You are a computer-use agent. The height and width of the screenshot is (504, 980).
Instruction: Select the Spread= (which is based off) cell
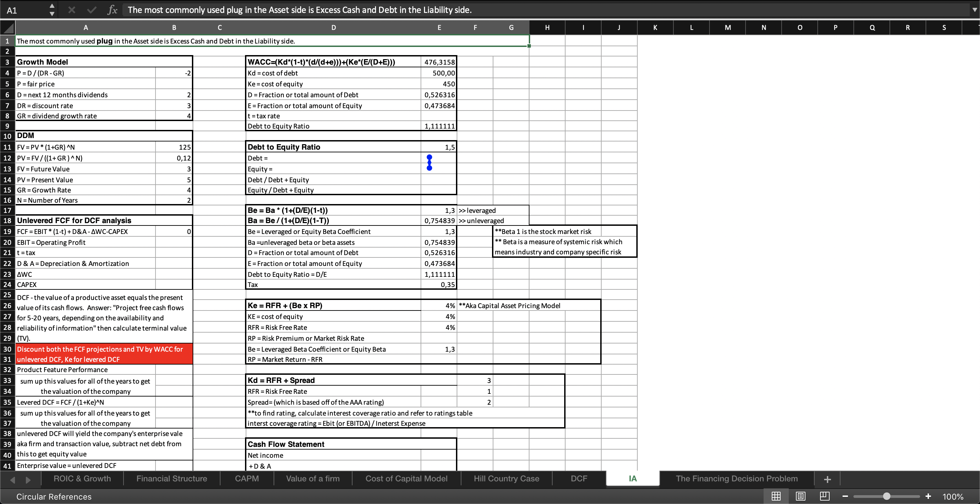click(x=333, y=402)
